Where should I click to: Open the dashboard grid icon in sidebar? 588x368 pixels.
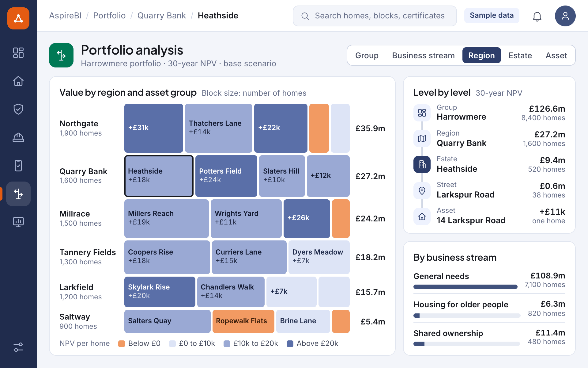click(18, 53)
